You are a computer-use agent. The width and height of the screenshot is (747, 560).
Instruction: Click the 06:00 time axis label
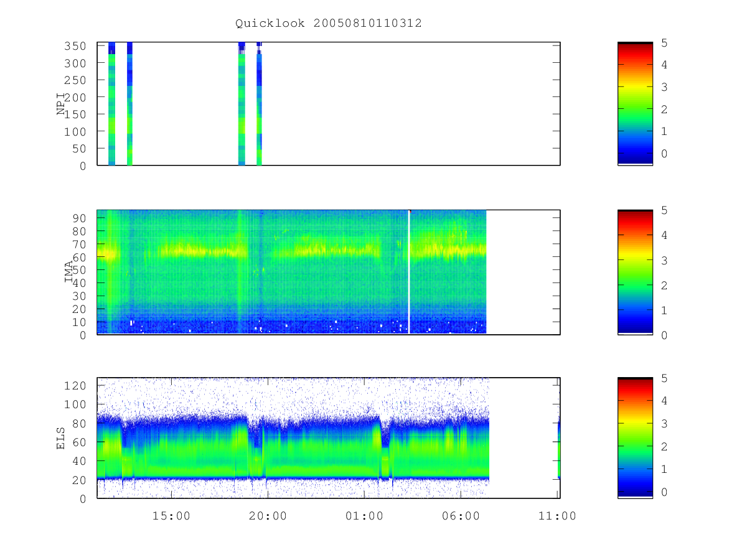click(x=461, y=516)
